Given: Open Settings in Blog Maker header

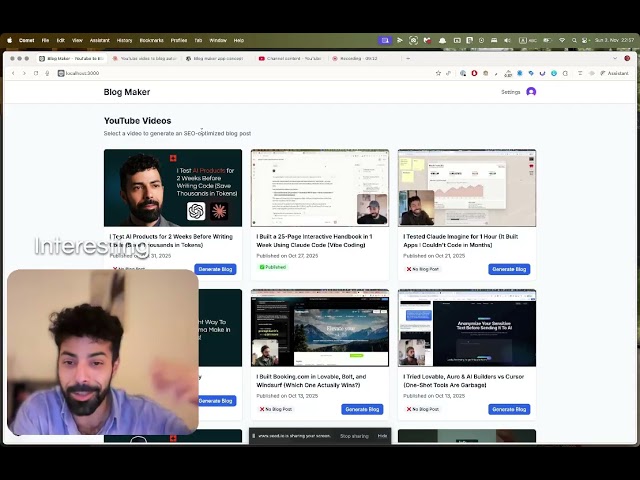Looking at the screenshot, I should pyautogui.click(x=511, y=92).
